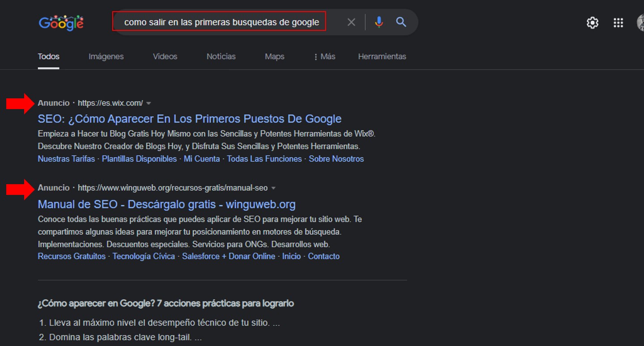Open the Wix ad titled SEO primeros puestos
The width and height of the screenshot is (644, 346).
pos(189,118)
